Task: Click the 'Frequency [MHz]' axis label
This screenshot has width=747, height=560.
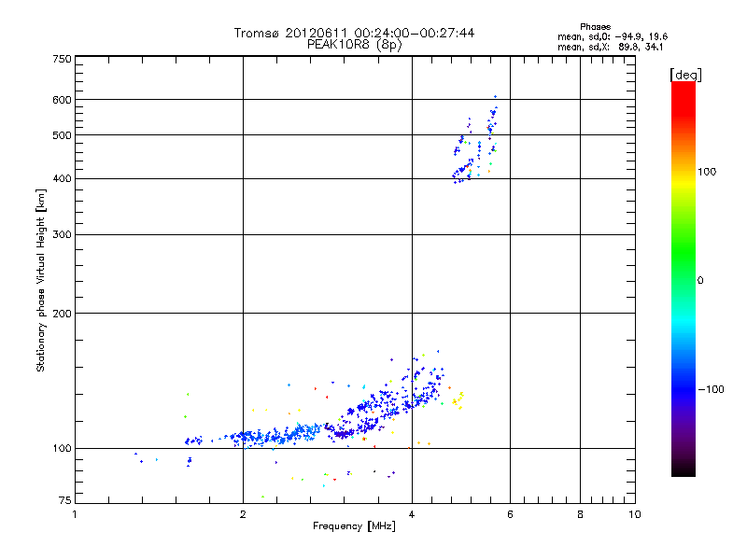Action: (x=354, y=526)
